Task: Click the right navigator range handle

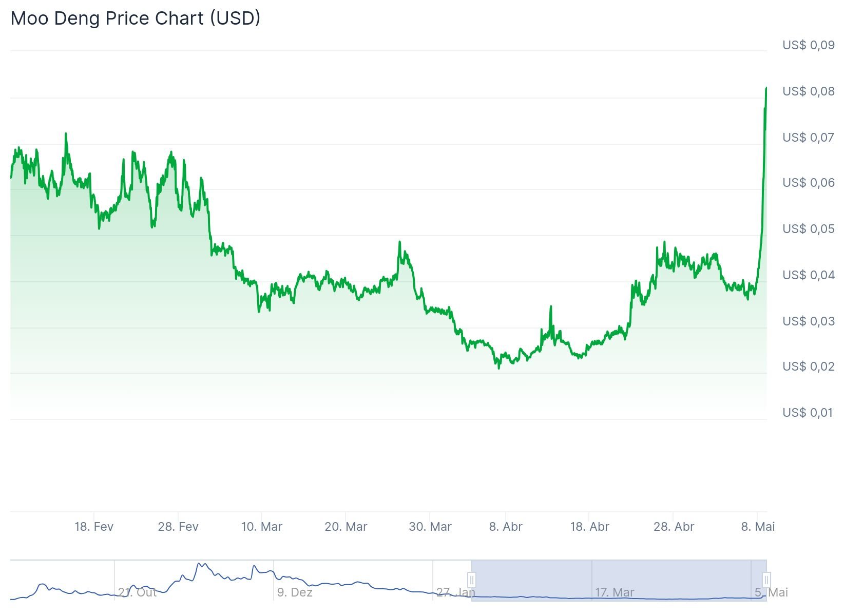Action: (766, 580)
